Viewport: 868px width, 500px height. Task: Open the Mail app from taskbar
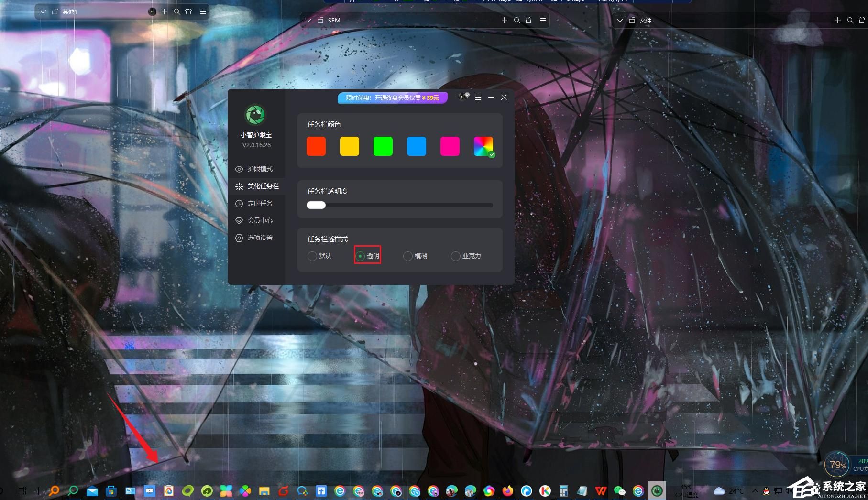click(x=92, y=491)
